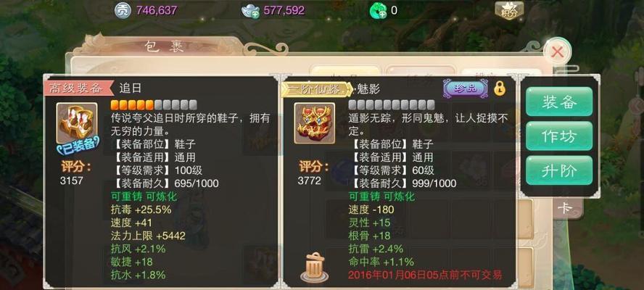
Task: Open the 积分 points badge
Action: (509, 11)
